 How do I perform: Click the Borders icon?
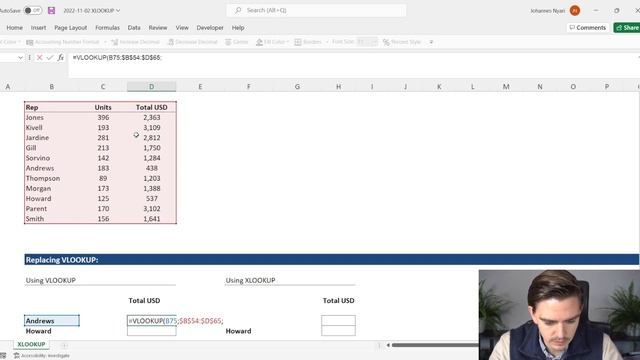tap(298, 42)
